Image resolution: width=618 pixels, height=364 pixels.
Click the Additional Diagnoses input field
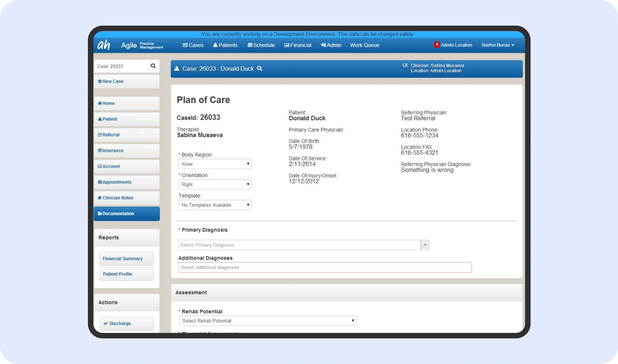click(x=325, y=267)
